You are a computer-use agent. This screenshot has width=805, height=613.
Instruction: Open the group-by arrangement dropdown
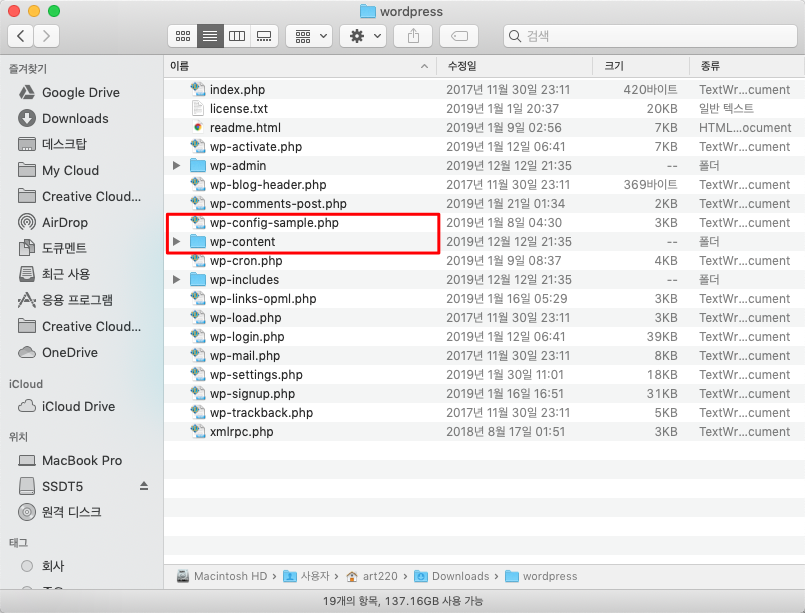[310, 36]
